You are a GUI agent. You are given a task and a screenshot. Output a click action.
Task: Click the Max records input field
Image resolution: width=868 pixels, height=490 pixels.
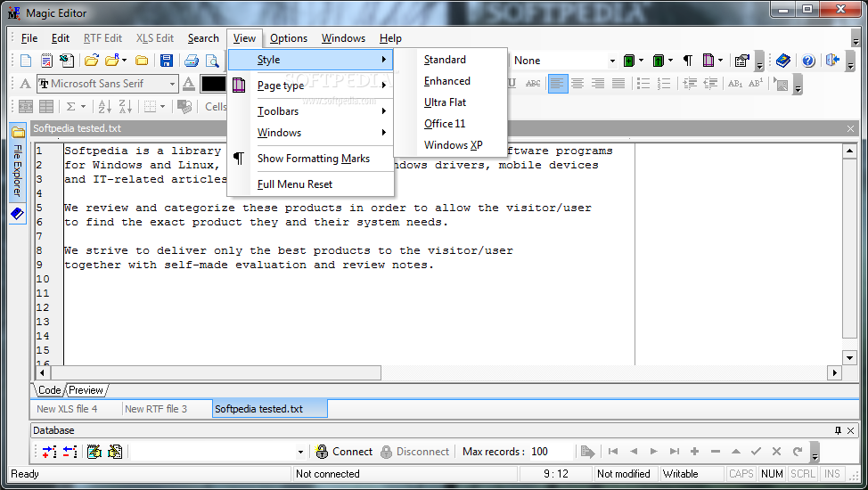coord(550,452)
